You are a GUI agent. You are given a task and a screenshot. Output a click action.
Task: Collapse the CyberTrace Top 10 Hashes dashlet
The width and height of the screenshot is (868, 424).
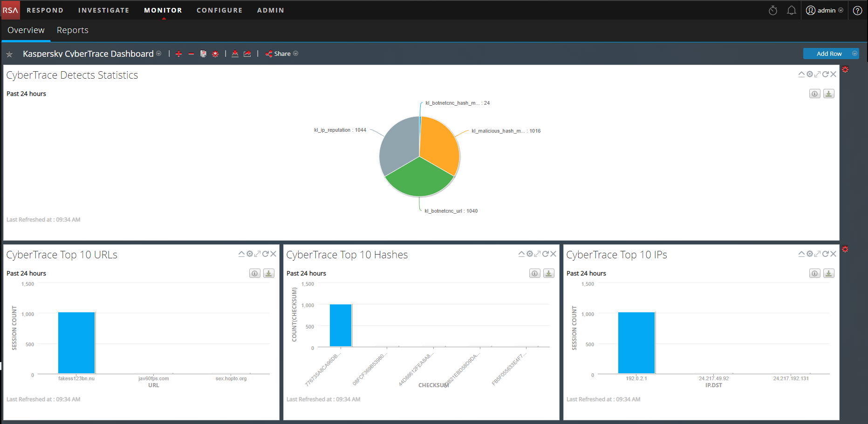point(521,254)
